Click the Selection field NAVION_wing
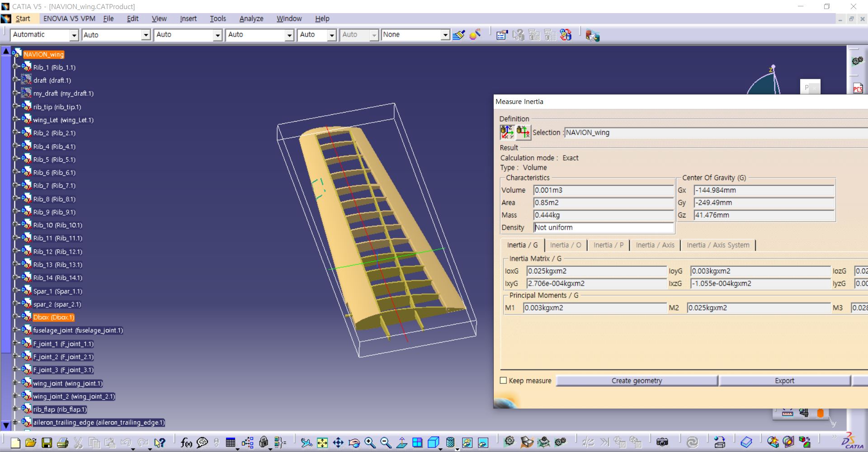 click(x=716, y=132)
